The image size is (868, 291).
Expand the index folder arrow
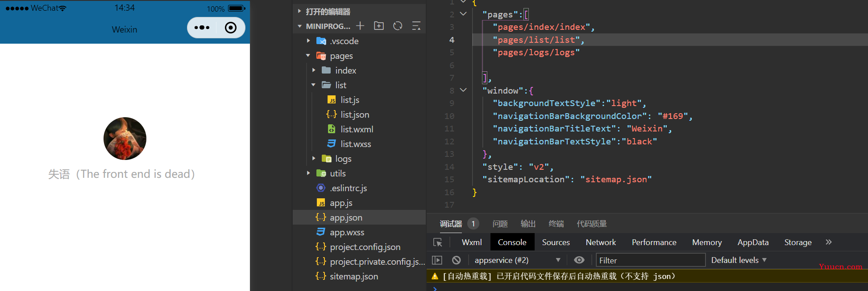tap(314, 70)
